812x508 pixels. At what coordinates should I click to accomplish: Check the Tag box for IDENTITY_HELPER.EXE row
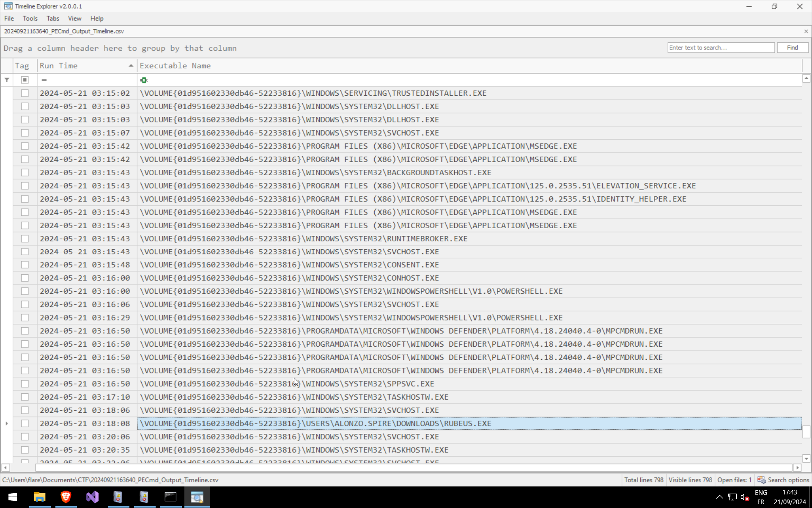(x=25, y=199)
